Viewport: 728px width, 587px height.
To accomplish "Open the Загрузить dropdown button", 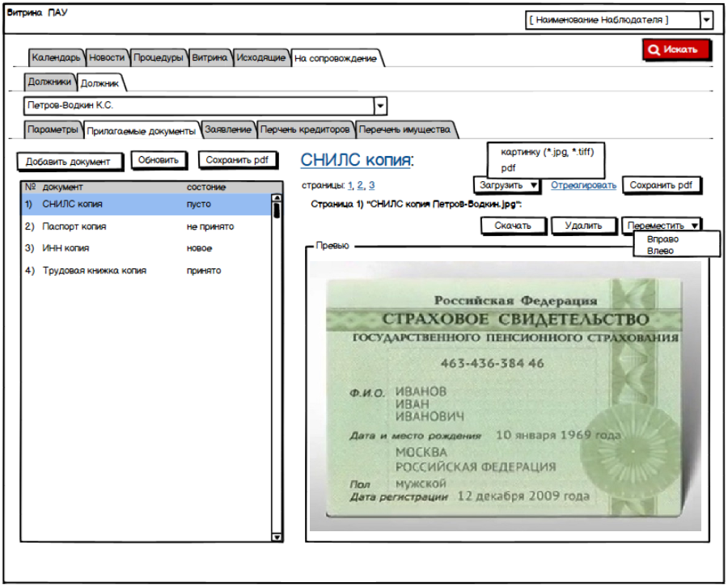I will (x=507, y=185).
